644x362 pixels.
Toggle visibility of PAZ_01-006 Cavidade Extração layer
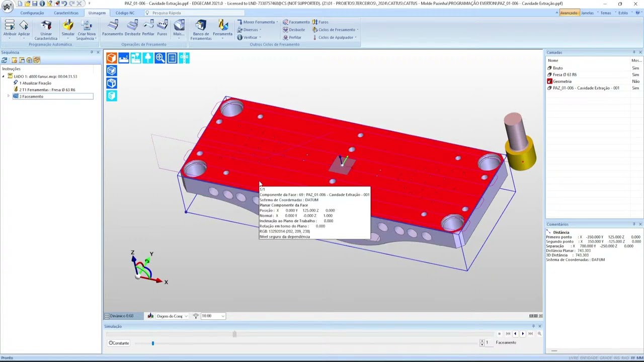click(x=635, y=88)
